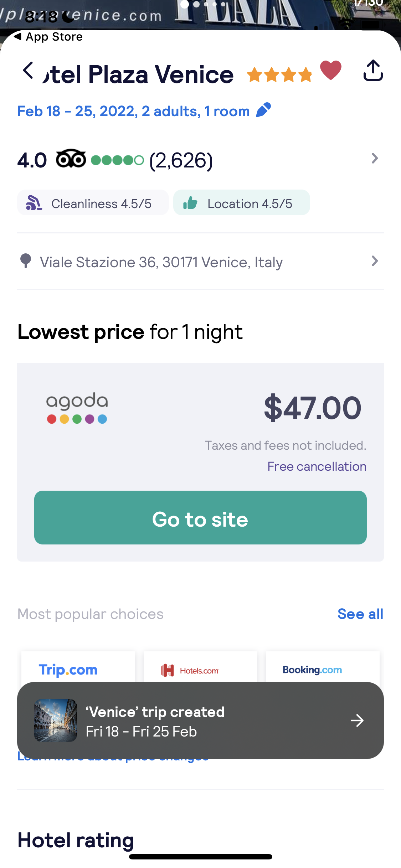This screenshot has height=868, width=401.
Task: Open Trip.com offer logo
Action: pyautogui.click(x=68, y=670)
